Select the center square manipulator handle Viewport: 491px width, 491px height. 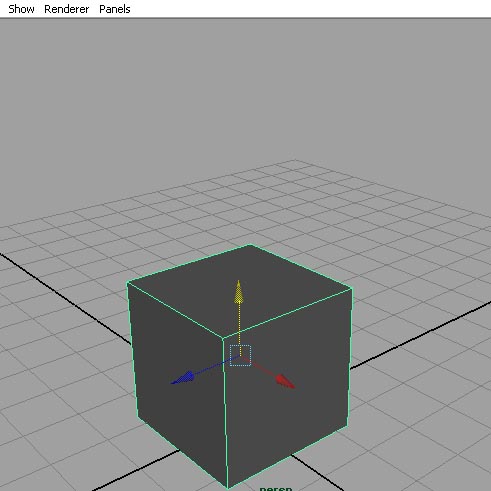[x=240, y=356]
